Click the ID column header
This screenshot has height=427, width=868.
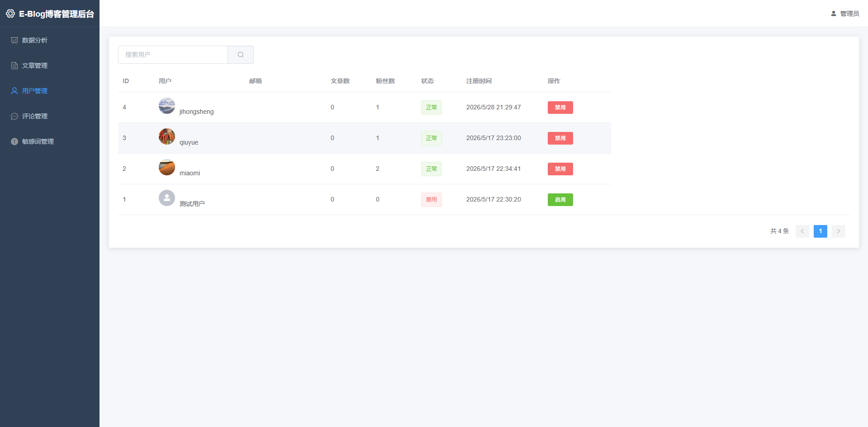(126, 81)
